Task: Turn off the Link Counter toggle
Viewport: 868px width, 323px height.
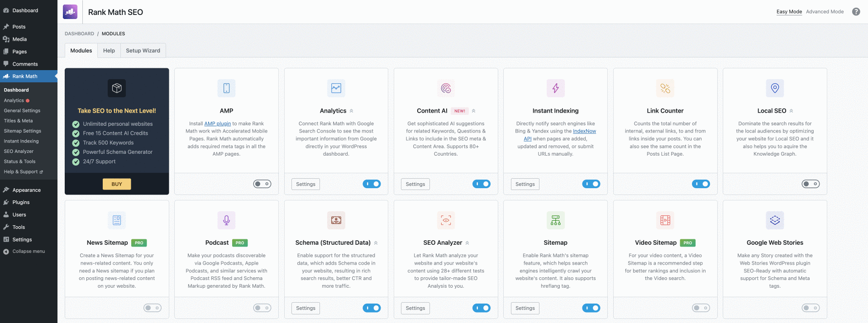Action: coord(701,184)
